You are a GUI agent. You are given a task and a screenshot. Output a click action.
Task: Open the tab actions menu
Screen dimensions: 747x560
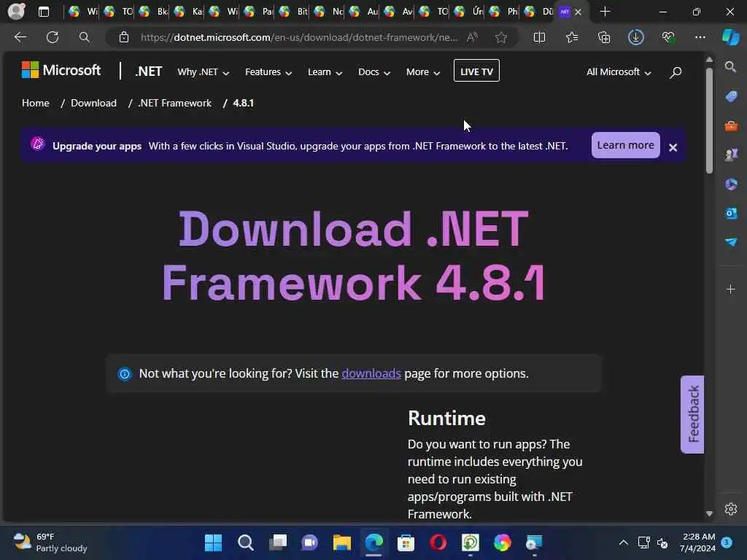tap(43, 12)
